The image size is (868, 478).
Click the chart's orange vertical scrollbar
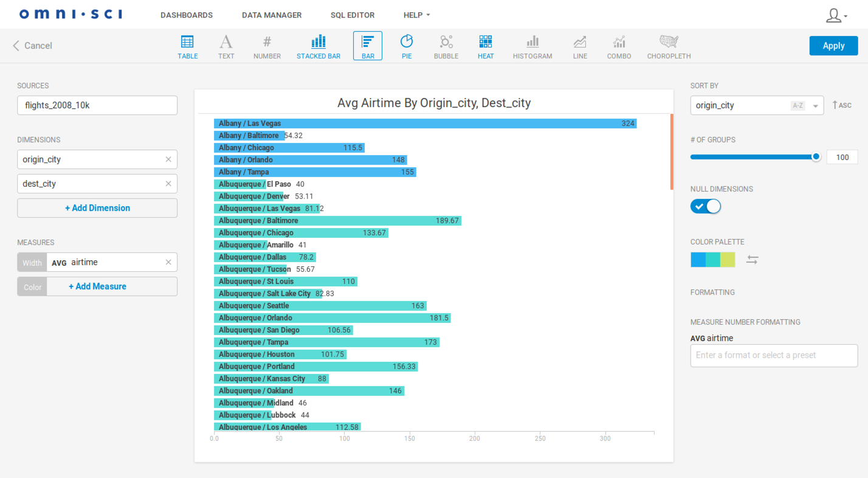[x=672, y=151]
